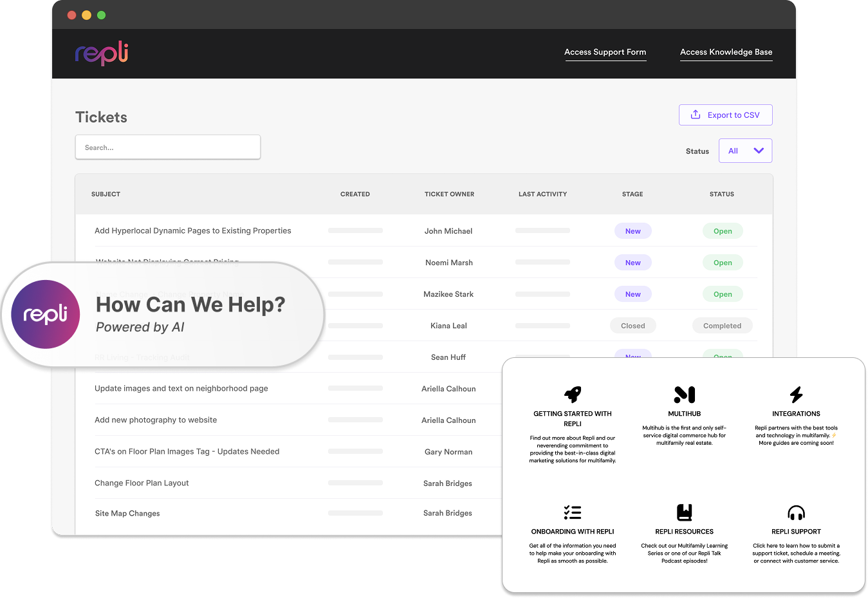Click the ticket Search field
This screenshot has height=598, width=868.
coord(168,147)
